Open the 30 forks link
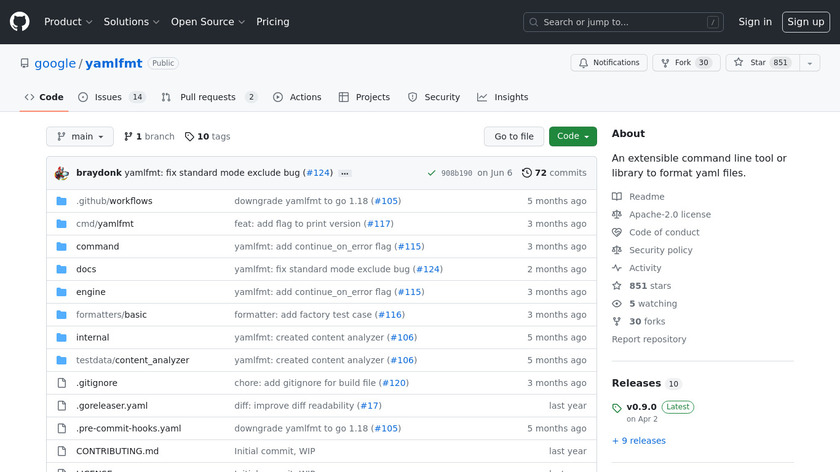The width and height of the screenshot is (840, 472). coord(639,321)
